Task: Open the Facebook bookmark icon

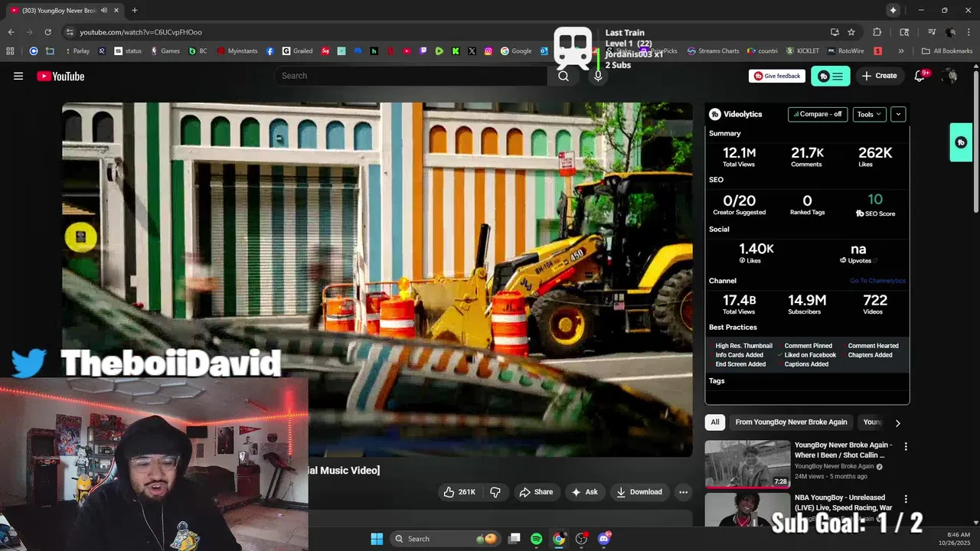Action: (270, 51)
